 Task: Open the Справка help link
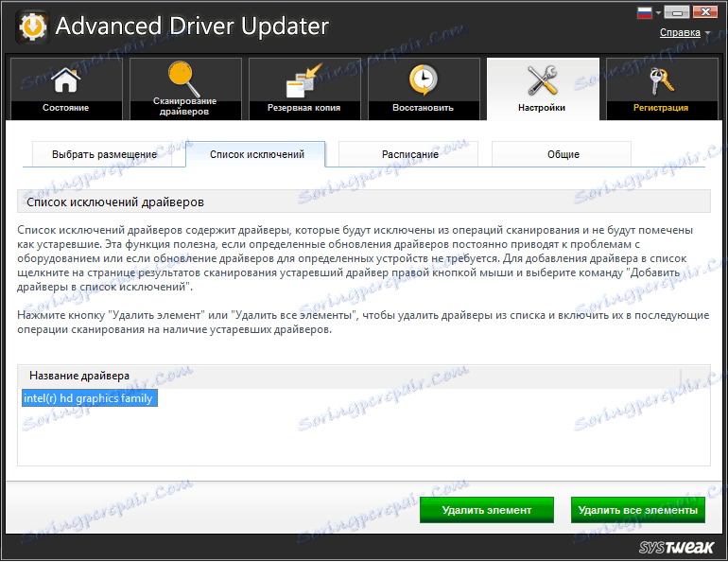(680, 32)
